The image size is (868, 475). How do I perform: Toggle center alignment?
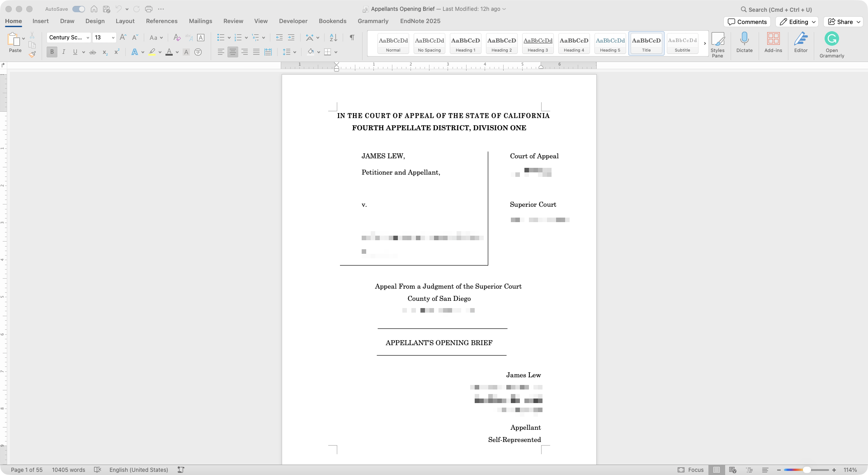click(232, 52)
